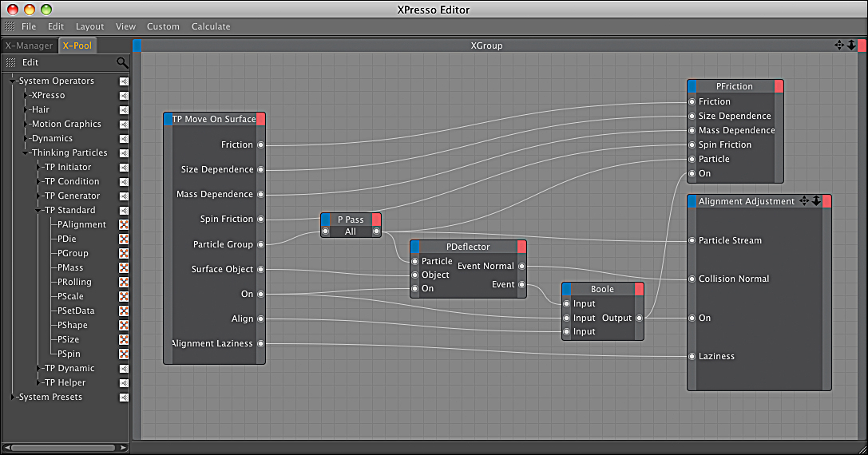Screen dimensions: 868x455
Task: Expand the System Presets tree entry
Action: [x=13, y=398]
